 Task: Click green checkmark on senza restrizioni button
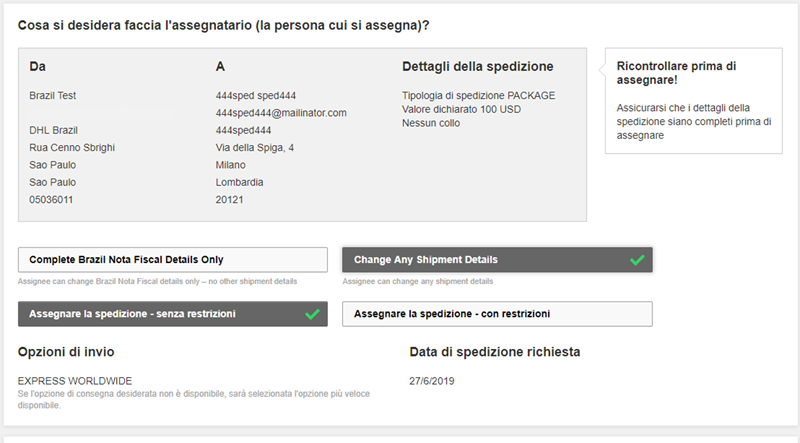tap(312, 314)
